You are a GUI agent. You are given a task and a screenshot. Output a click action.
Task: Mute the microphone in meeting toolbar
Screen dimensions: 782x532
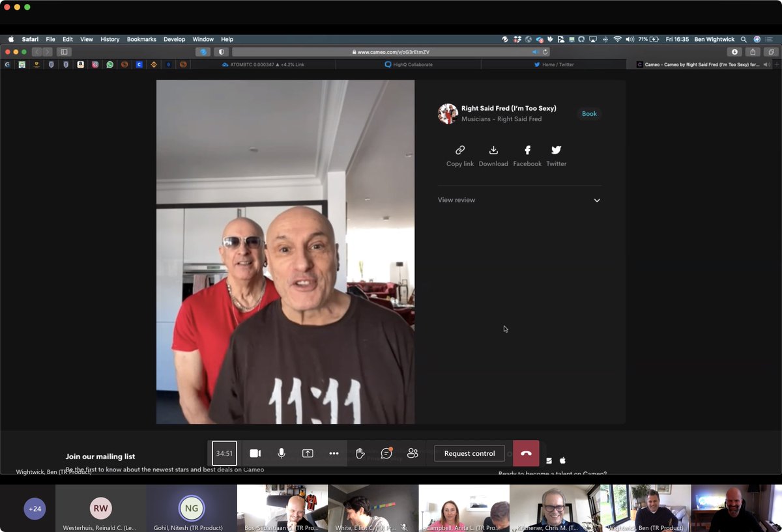coord(282,453)
